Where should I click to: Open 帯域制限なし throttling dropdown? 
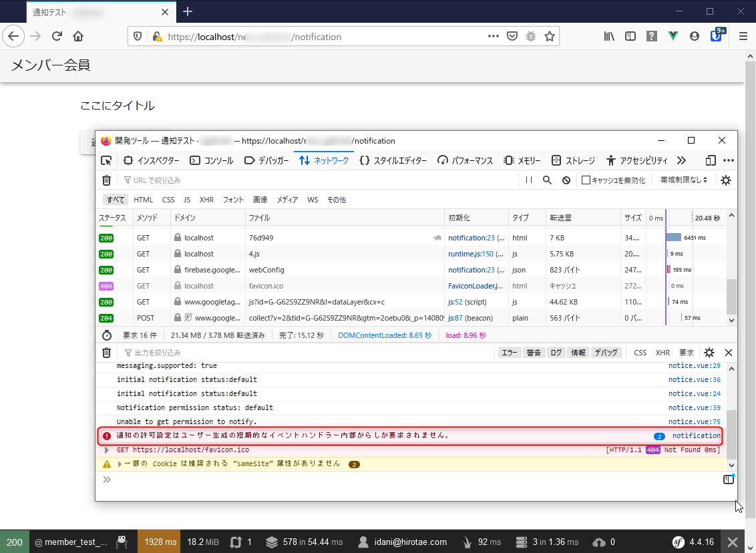[x=684, y=180]
